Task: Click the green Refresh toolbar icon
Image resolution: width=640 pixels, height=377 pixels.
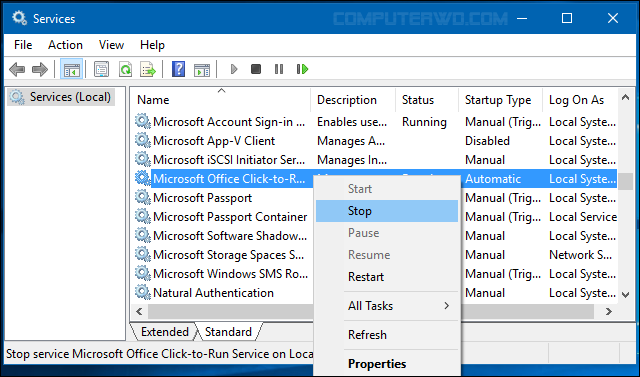Action: click(x=125, y=69)
